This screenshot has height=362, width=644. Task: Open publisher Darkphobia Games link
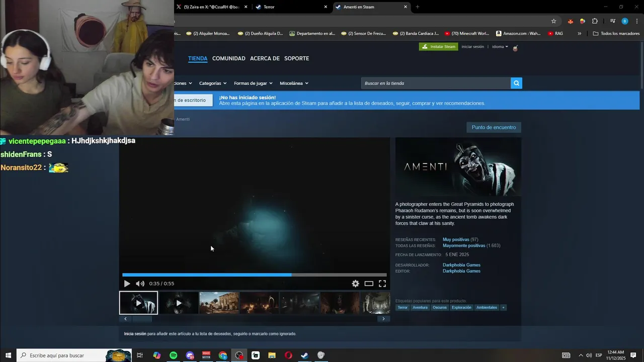coord(461,271)
